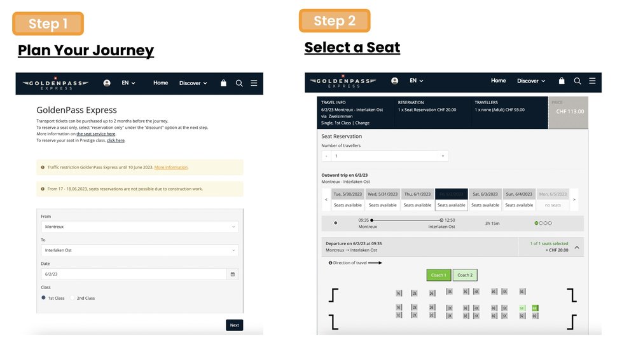Click the user account icon in Step 1 header
The height and width of the screenshot is (364, 636).
pyautogui.click(x=107, y=83)
